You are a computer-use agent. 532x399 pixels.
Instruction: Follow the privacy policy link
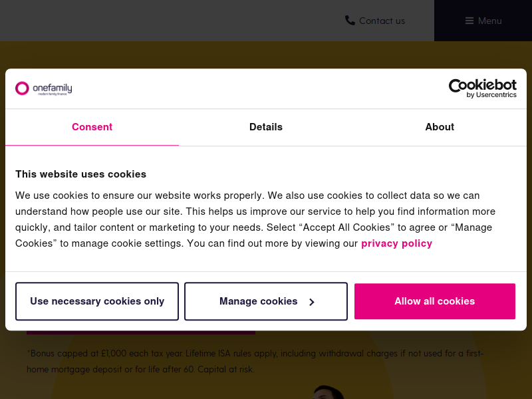click(396, 243)
